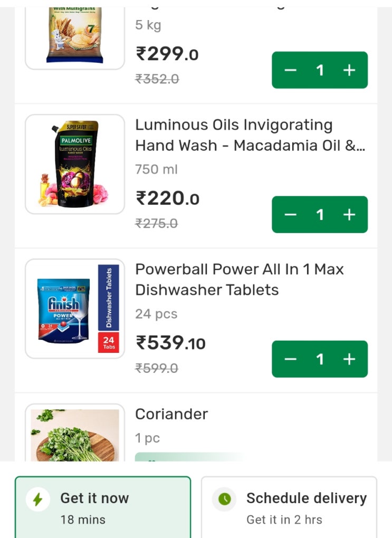This screenshot has width=392, height=538.
Task: Open the Coriander item title
Action: [171, 414]
